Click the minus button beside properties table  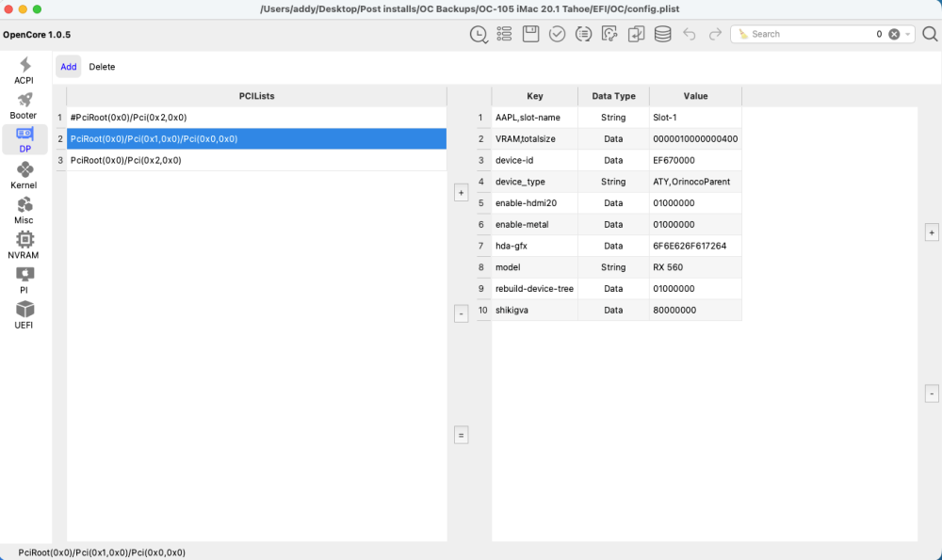932,393
